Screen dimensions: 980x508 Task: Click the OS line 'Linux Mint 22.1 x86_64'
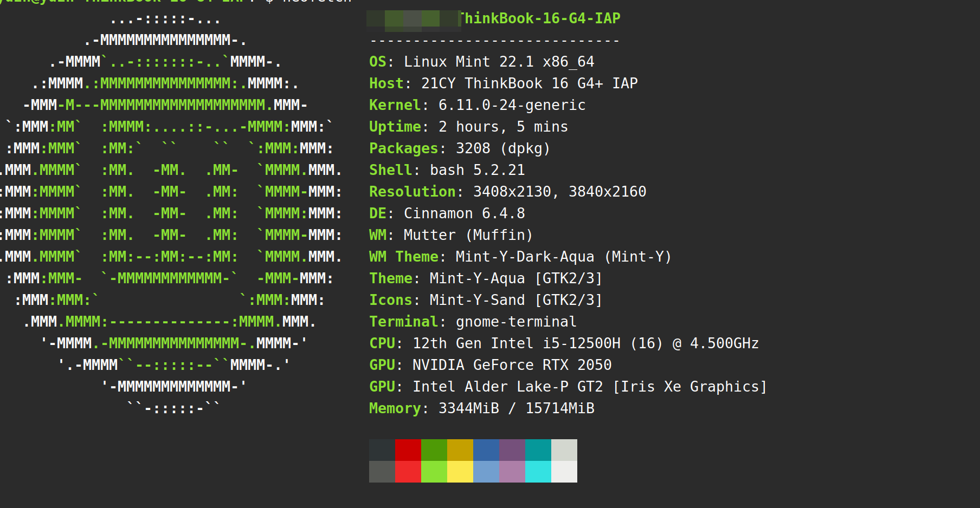point(499,62)
